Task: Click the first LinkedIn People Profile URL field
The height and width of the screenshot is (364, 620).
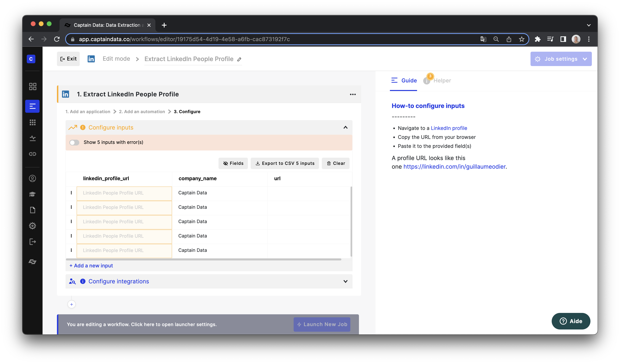Action: tap(124, 193)
